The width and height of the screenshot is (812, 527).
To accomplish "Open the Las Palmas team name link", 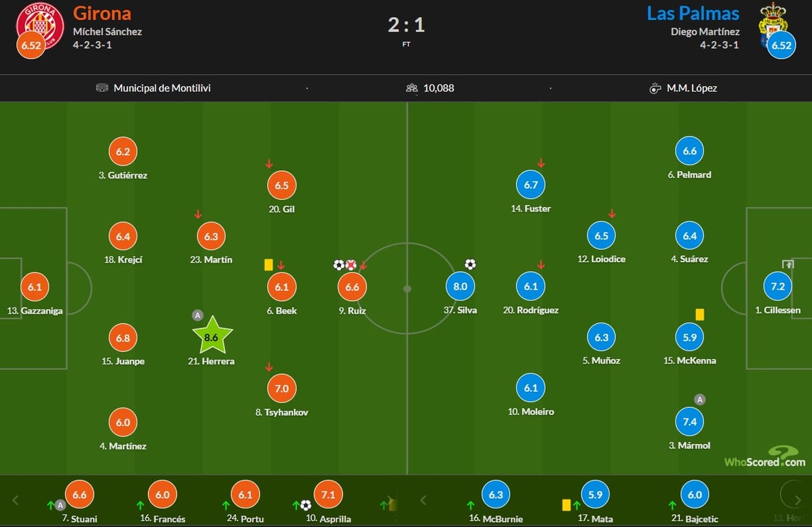I will point(693,13).
